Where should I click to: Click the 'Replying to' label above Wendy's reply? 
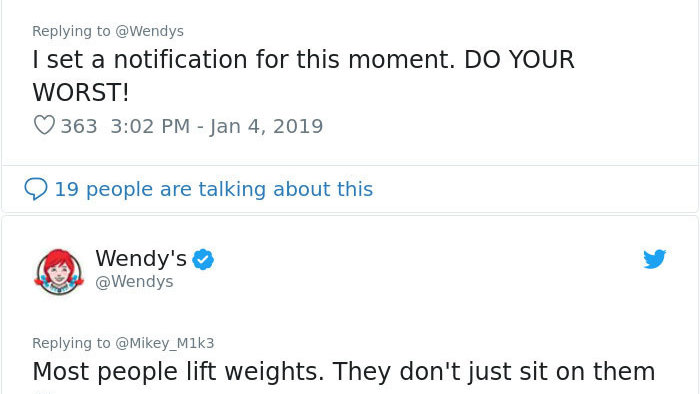71,343
